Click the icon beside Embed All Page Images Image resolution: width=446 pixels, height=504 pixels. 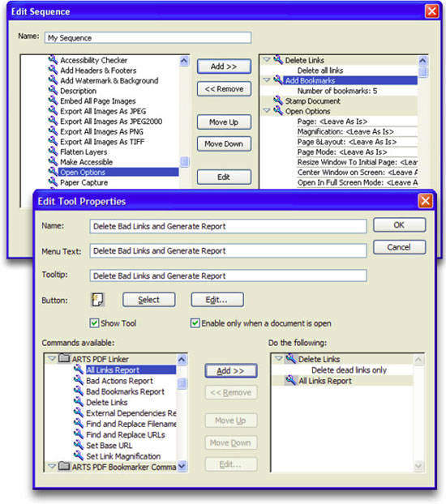point(53,100)
